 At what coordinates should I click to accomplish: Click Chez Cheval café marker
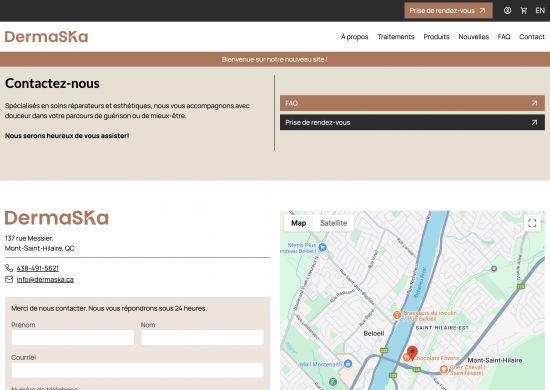point(444,369)
